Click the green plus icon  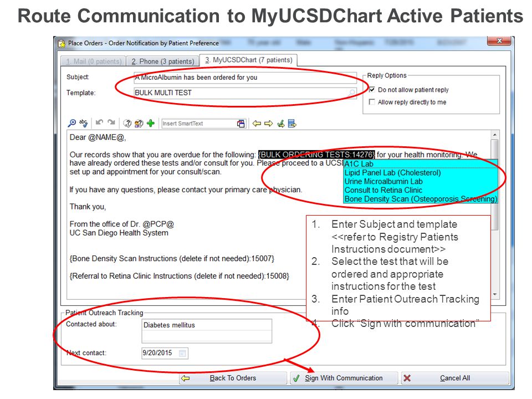(151, 123)
